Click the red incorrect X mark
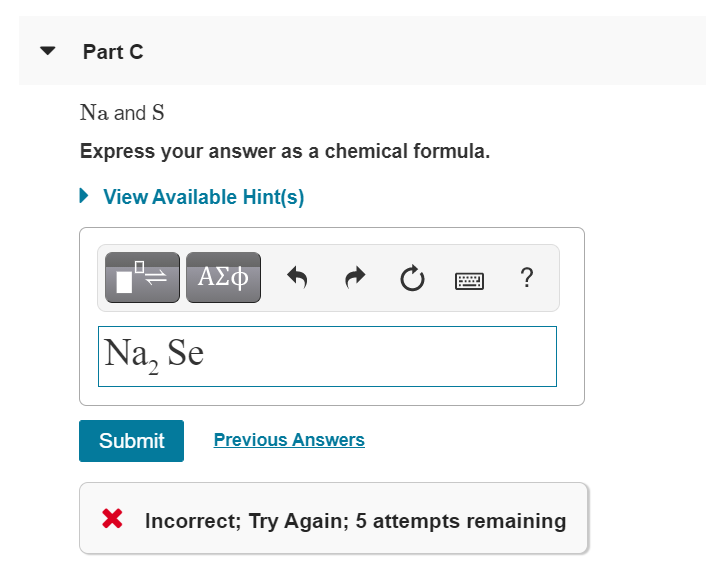Viewport: 706px width, 586px height. tap(112, 518)
